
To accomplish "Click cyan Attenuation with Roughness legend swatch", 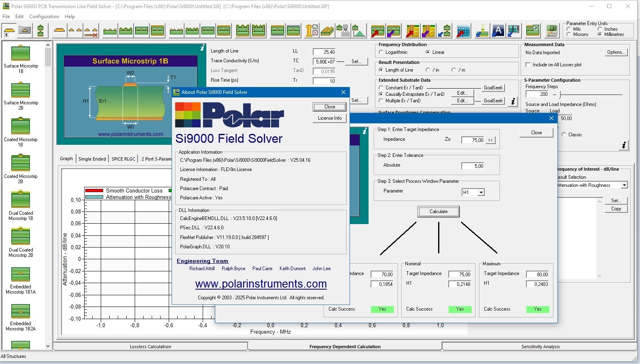I will (94, 197).
